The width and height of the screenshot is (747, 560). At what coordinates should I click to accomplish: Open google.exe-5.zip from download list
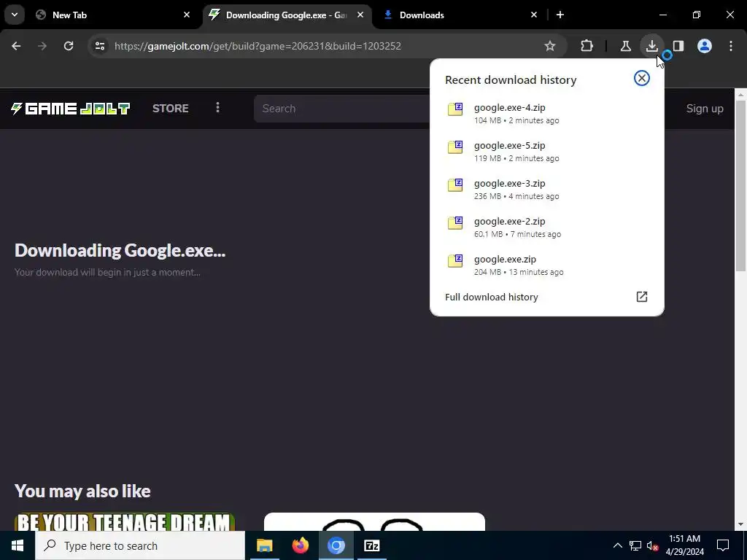(547, 152)
